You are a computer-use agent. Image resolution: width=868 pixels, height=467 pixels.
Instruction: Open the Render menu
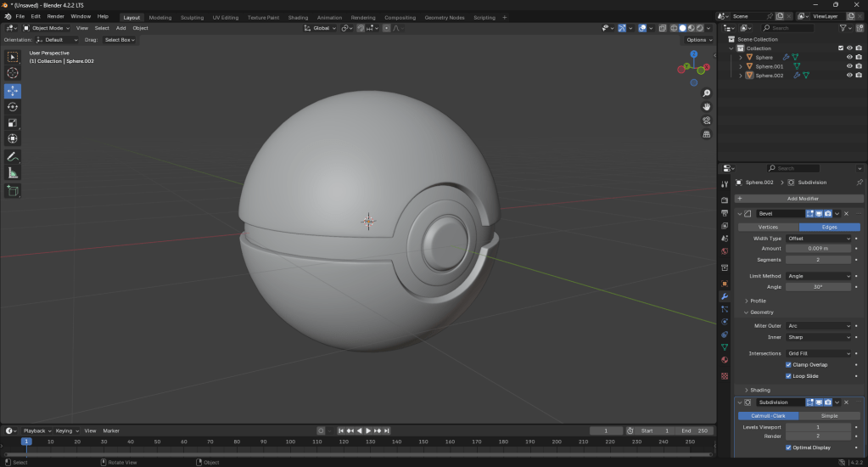55,16
